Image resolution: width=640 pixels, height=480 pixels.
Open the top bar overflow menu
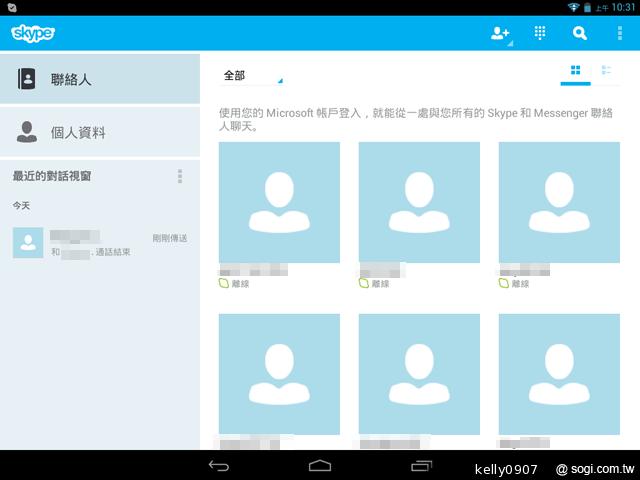coord(620,33)
